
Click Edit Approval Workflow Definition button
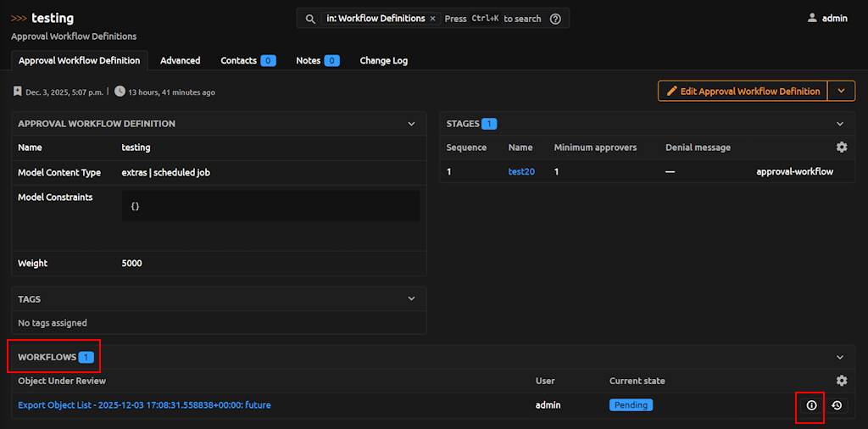[x=743, y=92]
